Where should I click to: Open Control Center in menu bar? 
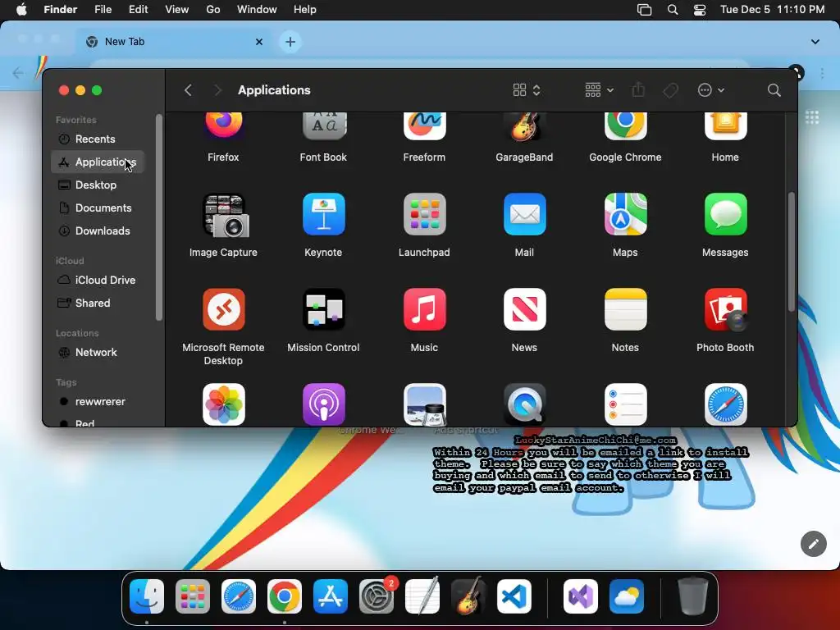(700, 10)
